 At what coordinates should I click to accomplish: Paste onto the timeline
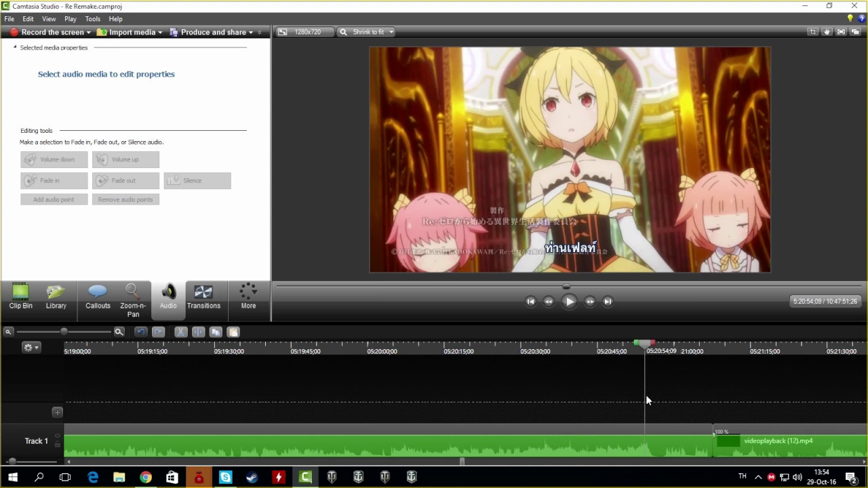[x=233, y=332]
